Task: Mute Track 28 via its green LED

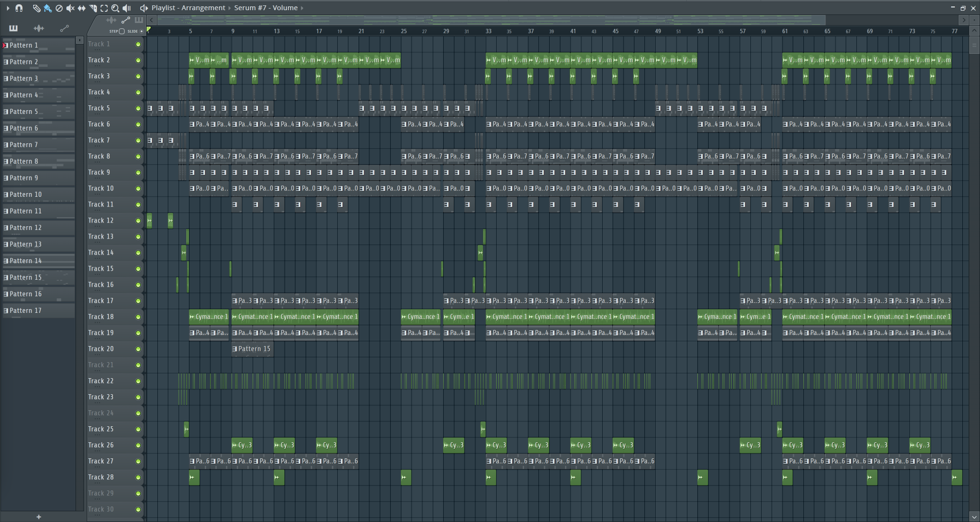Action: coord(138,478)
